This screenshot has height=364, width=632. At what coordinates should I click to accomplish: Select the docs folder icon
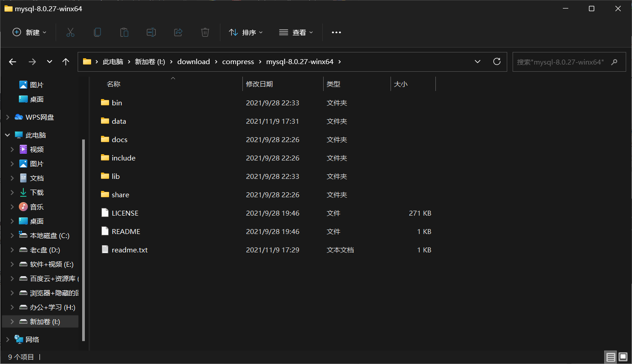[105, 139]
